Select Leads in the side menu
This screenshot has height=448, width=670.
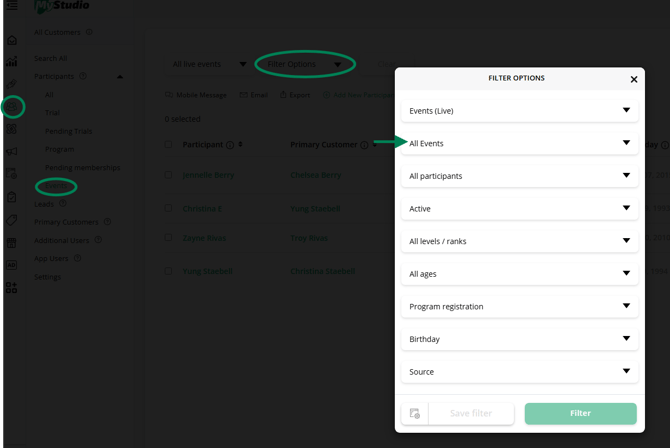pyautogui.click(x=44, y=204)
